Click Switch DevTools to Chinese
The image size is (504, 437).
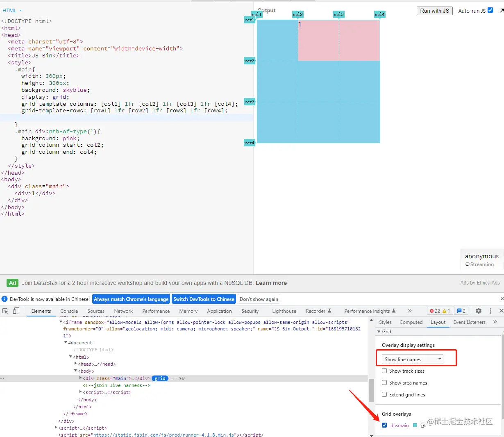click(x=204, y=299)
